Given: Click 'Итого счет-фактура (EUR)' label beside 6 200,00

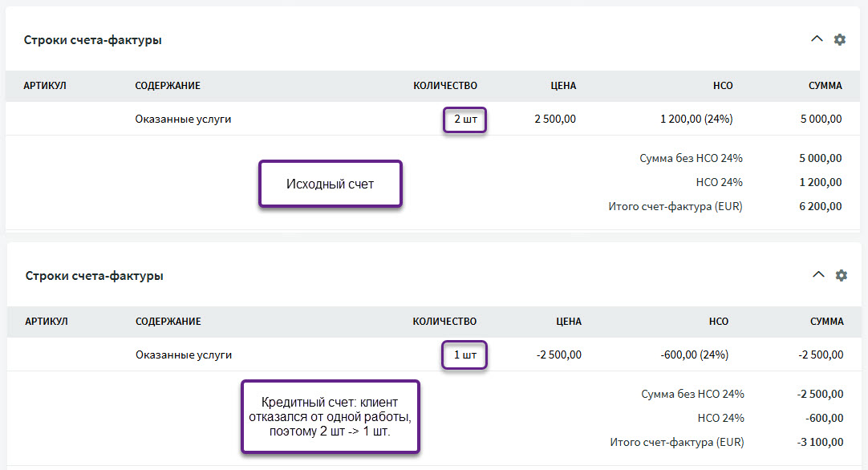Looking at the screenshot, I should point(675,206).
